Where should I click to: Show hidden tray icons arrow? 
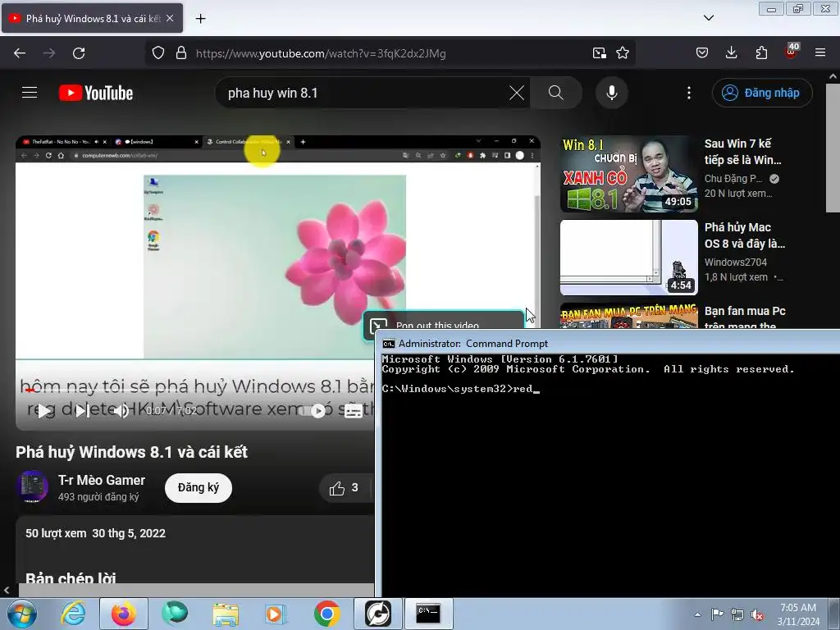pos(697,614)
